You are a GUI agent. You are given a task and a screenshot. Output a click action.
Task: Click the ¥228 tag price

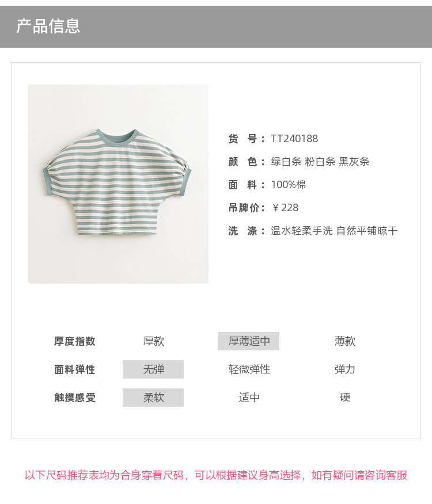(x=285, y=208)
